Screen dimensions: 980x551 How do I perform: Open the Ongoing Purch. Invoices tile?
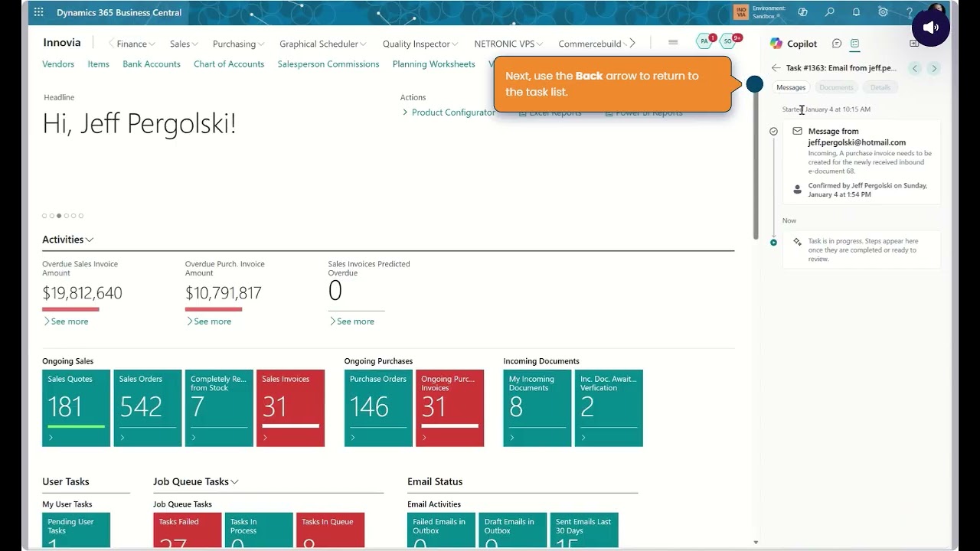(450, 408)
